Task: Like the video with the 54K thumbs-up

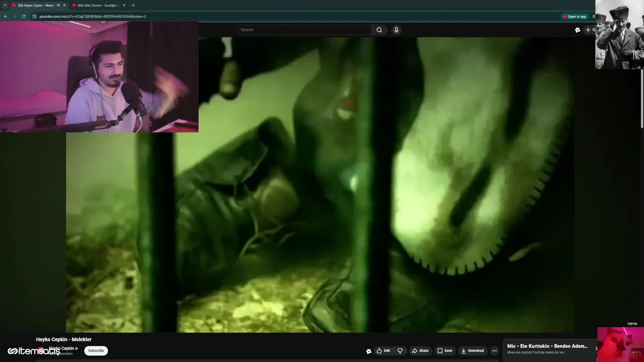Action: coord(383,350)
